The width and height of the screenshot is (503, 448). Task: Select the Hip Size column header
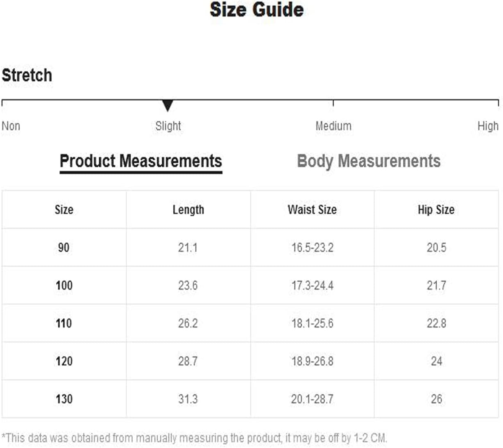(x=436, y=210)
